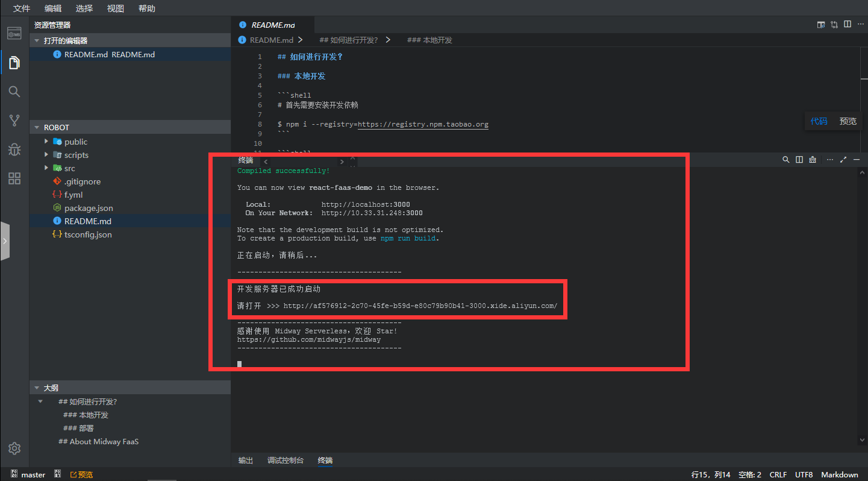Switch the markdown view to 代码 mode
This screenshot has height=481, width=868.
pyautogui.click(x=819, y=121)
